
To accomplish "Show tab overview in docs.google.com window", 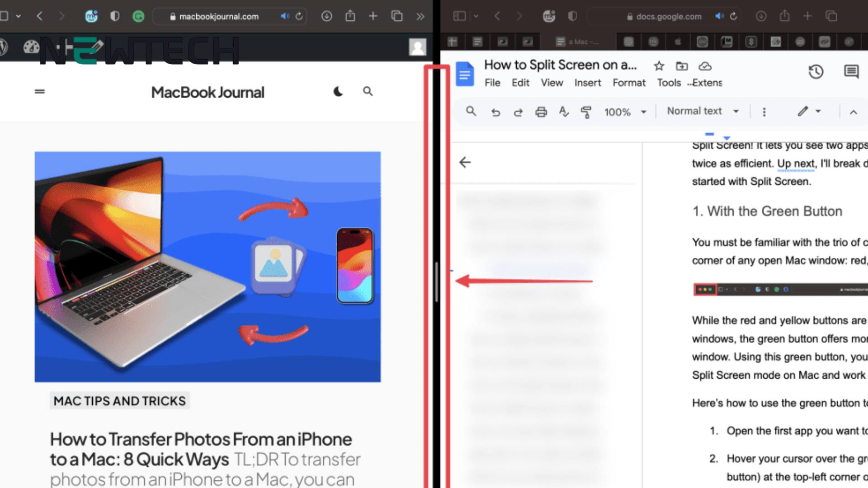I will tap(831, 16).
